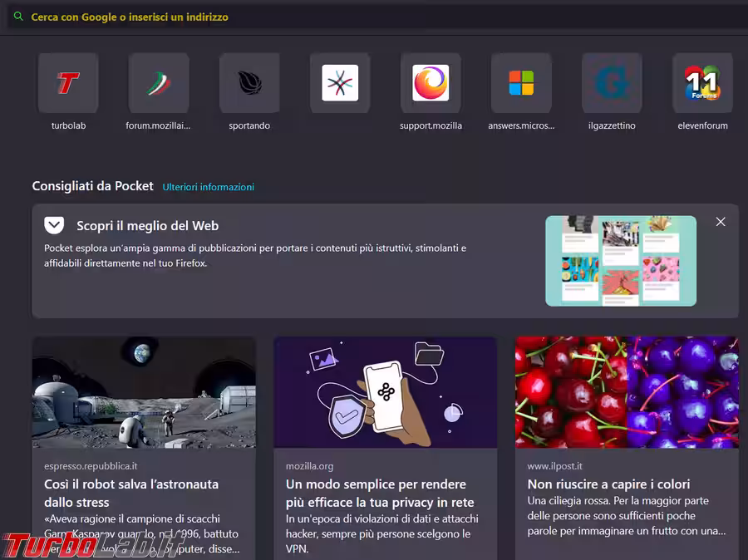The image size is (748, 560).
Task: Open the turbolab shortcut tile
Action: (x=68, y=83)
